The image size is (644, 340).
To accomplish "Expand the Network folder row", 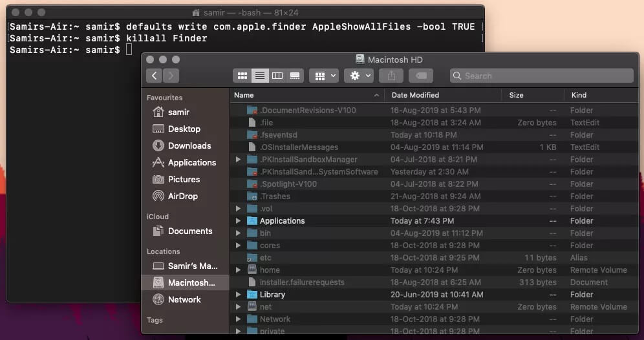I will 238,319.
